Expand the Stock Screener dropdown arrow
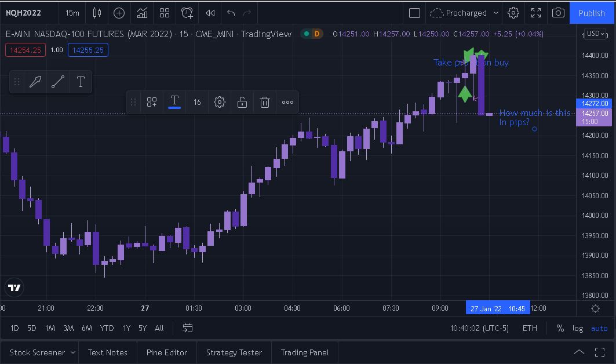Screen dimensions: 616x364 coord(73,352)
